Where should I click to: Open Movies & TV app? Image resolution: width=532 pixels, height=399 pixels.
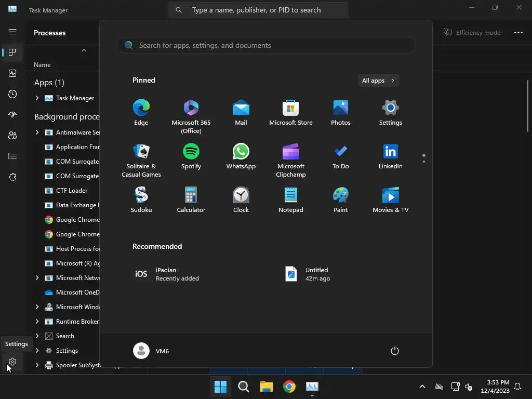point(391,200)
